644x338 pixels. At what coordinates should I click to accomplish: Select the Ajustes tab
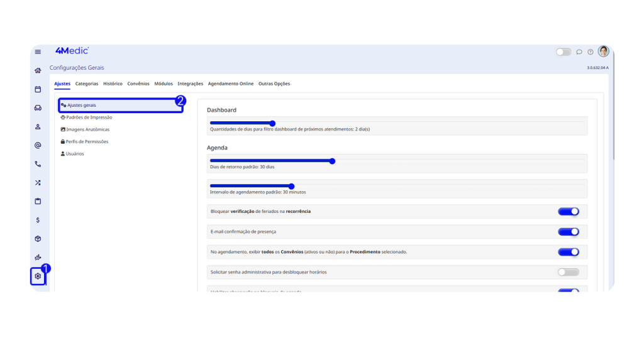(62, 84)
